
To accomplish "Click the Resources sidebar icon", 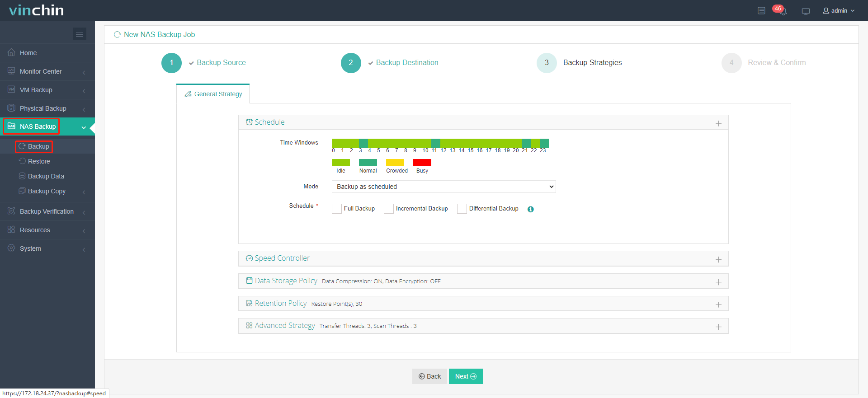I will (11, 229).
